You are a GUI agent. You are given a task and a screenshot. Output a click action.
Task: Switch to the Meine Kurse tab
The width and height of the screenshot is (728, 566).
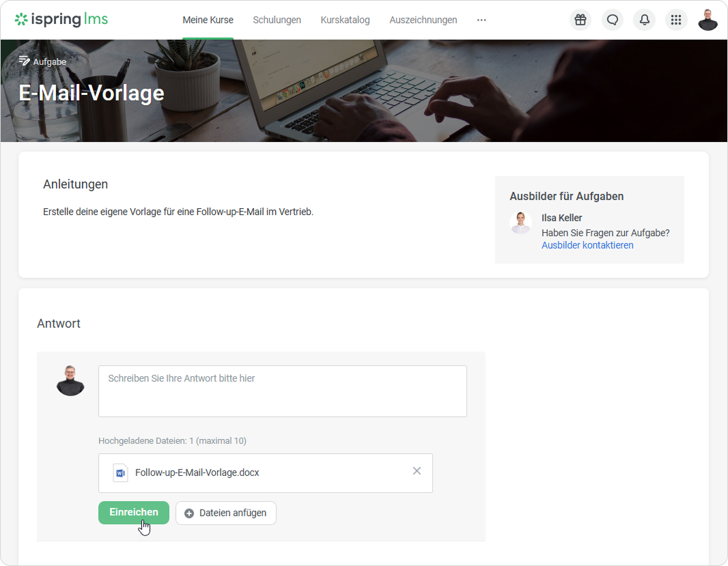208,20
